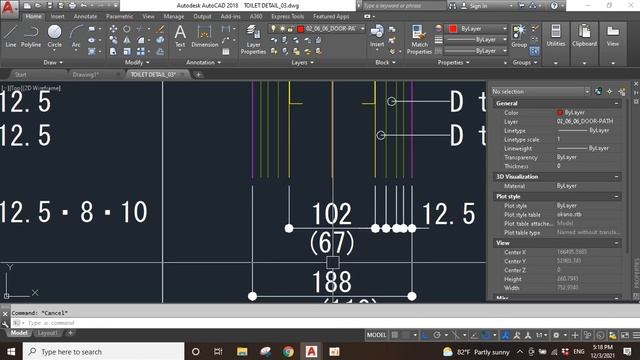Activate the Arc tool
The image size is (640, 360).
click(76, 36)
